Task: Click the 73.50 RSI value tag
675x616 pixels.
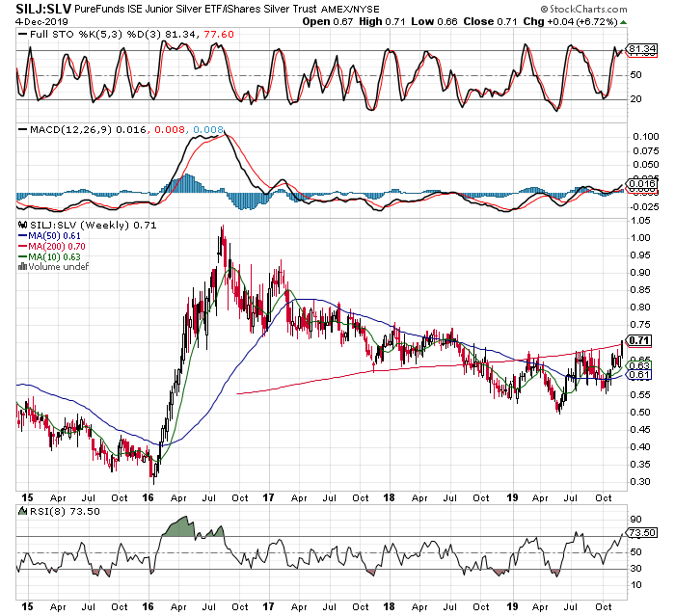Action: pyautogui.click(x=642, y=532)
